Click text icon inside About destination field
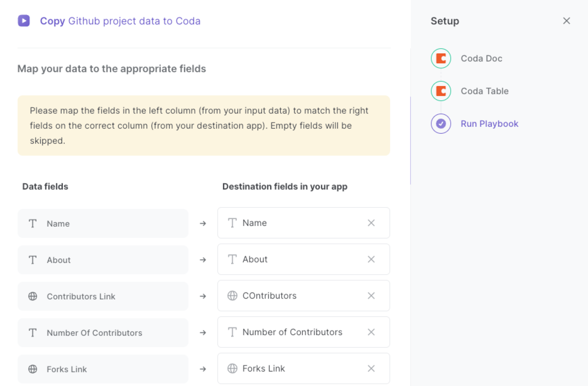Viewport: 588px width, 386px height. tap(232, 259)
